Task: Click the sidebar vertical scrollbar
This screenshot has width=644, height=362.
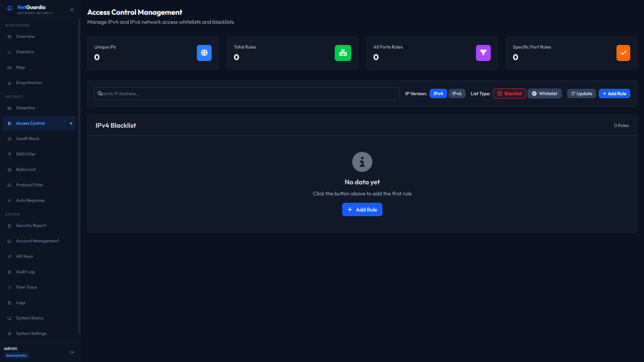Action: point(79,177)
